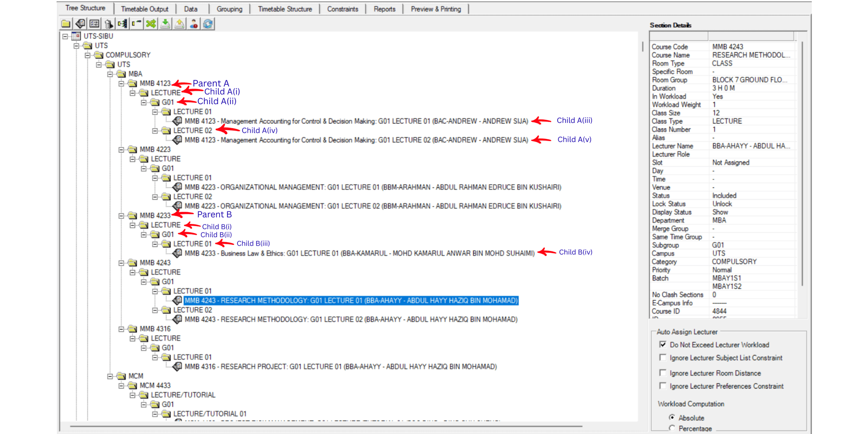This screenshot has height=434, width=868.
Task: Click the collapse tree nodes icon
Action: point(137,23)
